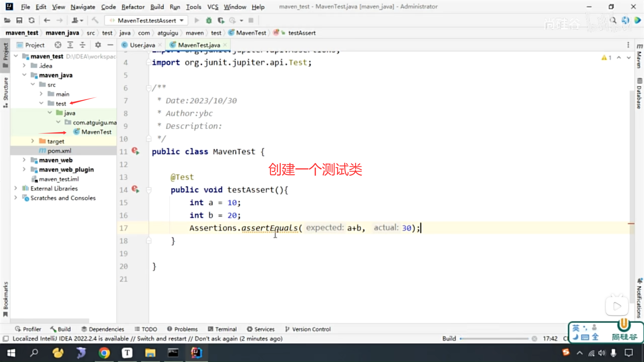Image resolution: width=644 pixels, height=362 pixels.
Task: Expand the target folder in the tree
Action: click(33, 141)
